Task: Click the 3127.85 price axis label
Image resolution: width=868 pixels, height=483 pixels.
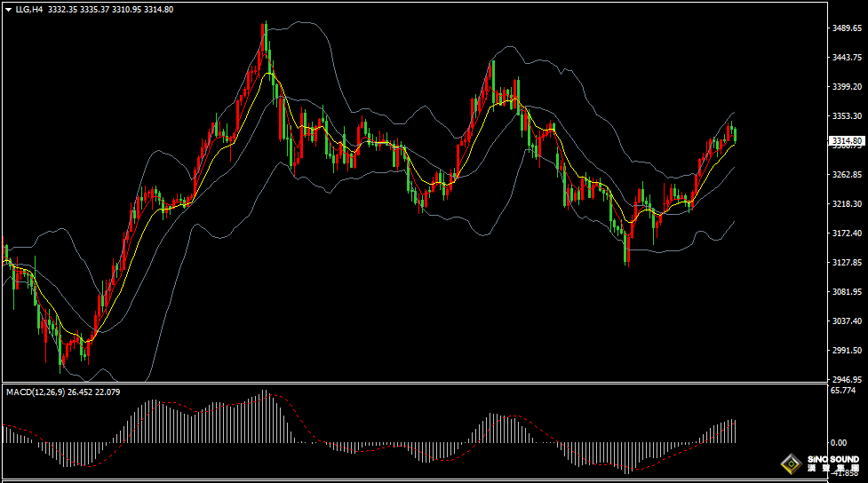Action: [x=846, y=263]
